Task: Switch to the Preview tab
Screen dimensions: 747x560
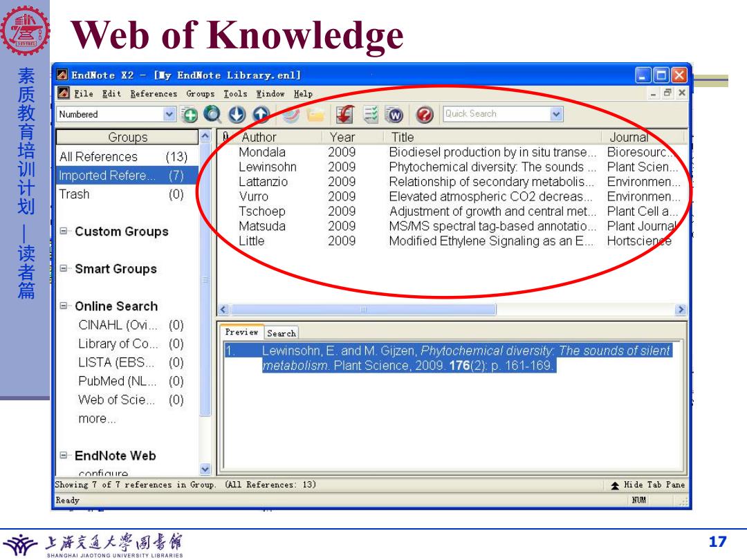Action: point(241,333)
